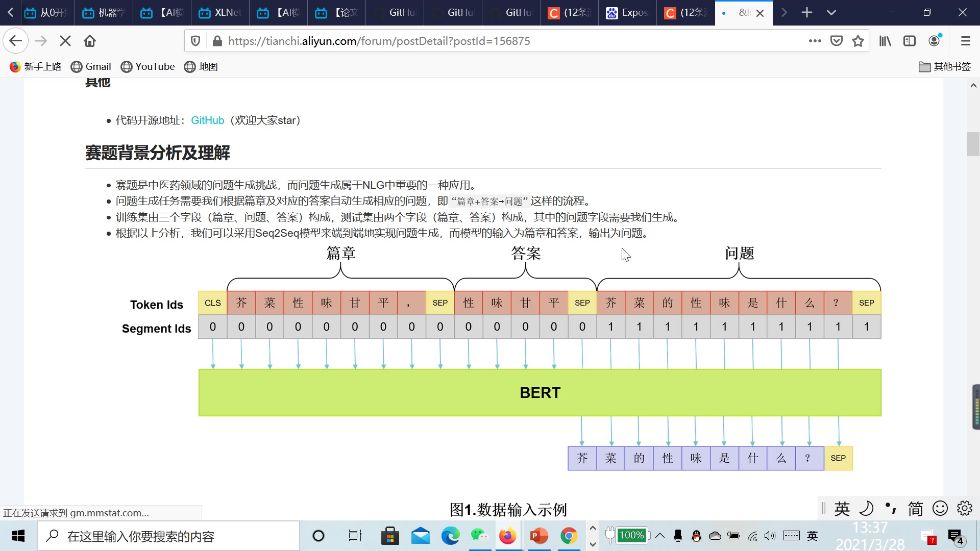Open Task View on taskbar
The height and width of the screenshot is (551, 980).
pyautogui.click(x=355, y=536)
